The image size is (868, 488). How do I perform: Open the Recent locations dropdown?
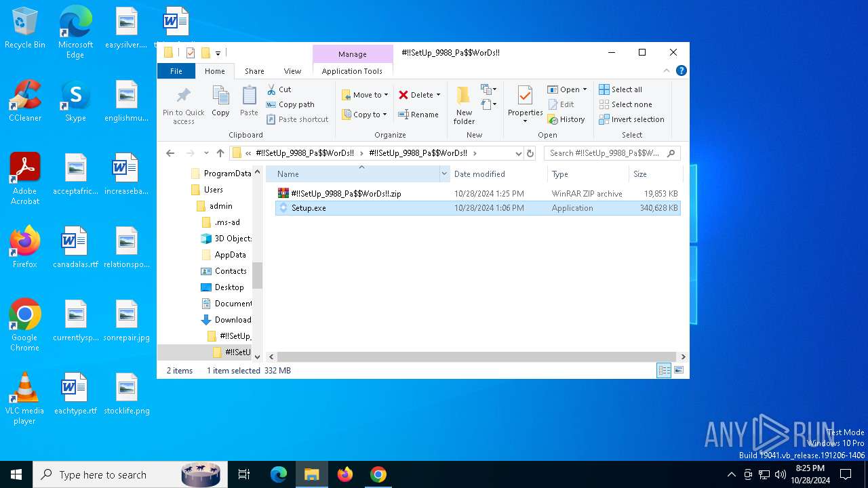click(206, 153)
